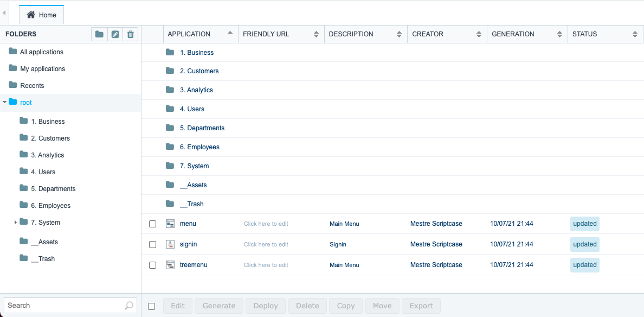Click into the Search input field
Screen dimensions: 644x317
[x=70, y=306]
